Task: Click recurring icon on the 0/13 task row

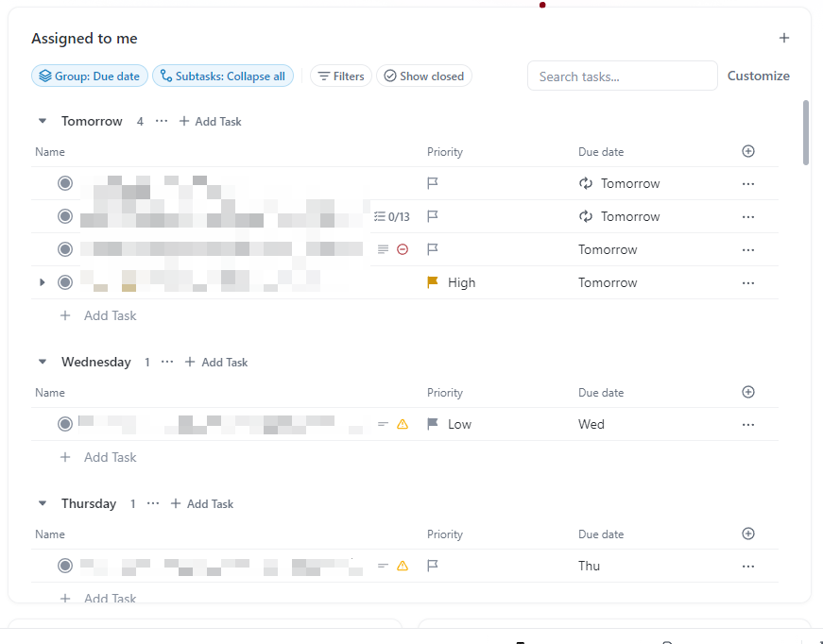Action: [x=585, y=216]
